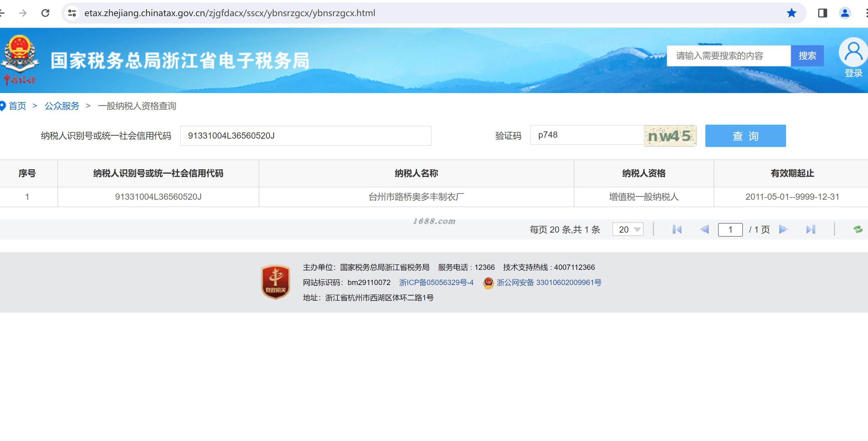The width and height of the screenshot is (868, 441).
Task: Open the browser side panel icon
Action: point(822,13)
